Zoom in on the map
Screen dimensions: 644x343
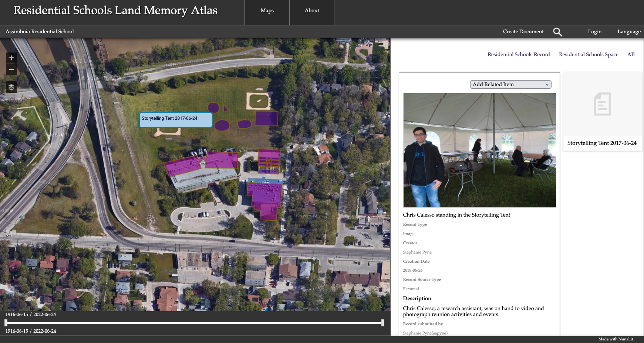point(11,58)
